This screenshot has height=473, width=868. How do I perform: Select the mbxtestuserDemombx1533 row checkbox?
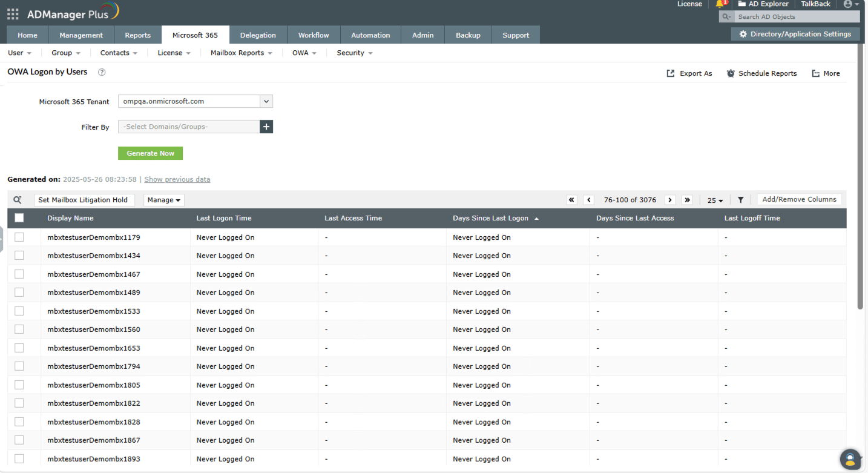click(x=19, y=311)
